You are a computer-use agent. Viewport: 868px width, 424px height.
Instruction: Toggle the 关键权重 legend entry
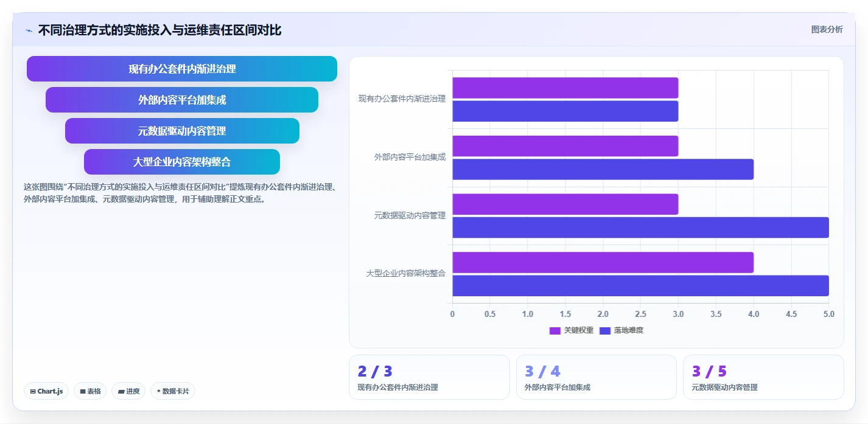571,330
